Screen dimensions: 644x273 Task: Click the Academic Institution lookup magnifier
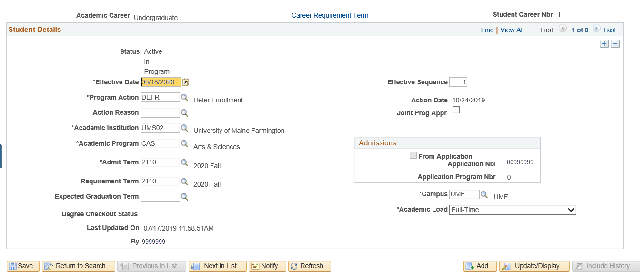tap(184, 128)
